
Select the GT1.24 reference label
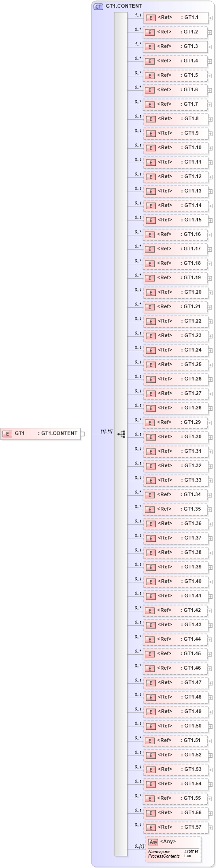pyautogui.click(x=191, y=350)
